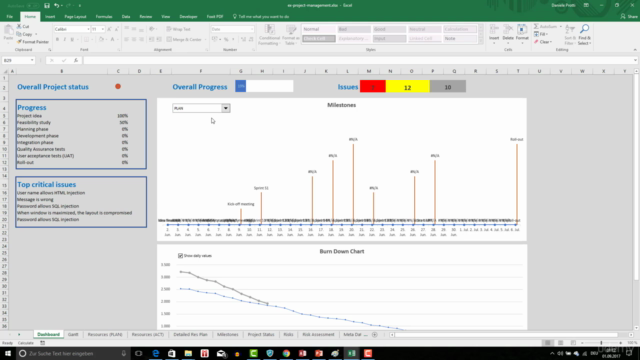
Task: Click the Increase Indent icon
Action: pos(159,40)
